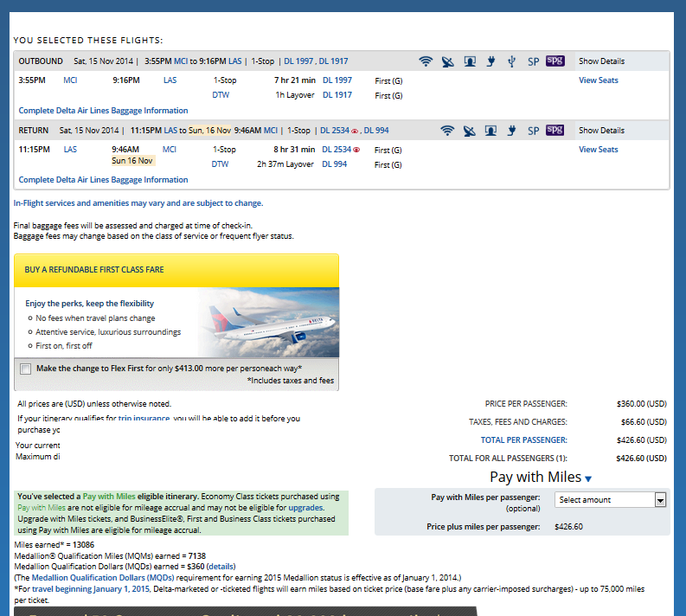Image resolution: width=686 pixels, height=616 pixels.
Task: Show Details for the return flight
Action: (x=601, y=131)
